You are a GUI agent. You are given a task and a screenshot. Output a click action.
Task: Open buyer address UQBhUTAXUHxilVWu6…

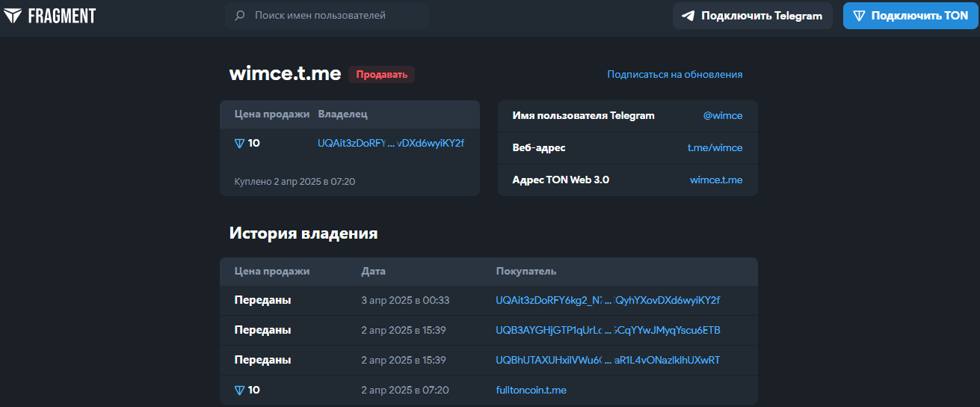pos(608,360)
